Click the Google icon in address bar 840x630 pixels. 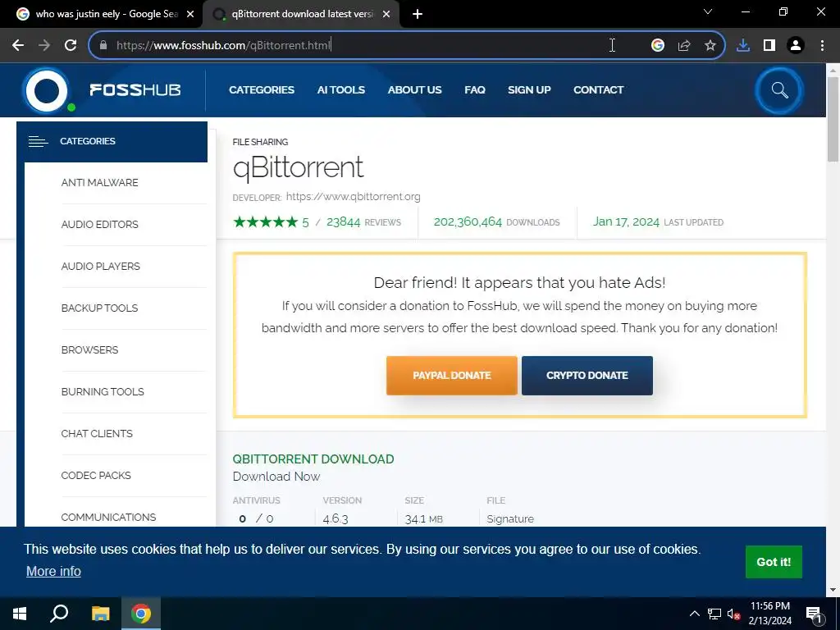pos(658,46)
